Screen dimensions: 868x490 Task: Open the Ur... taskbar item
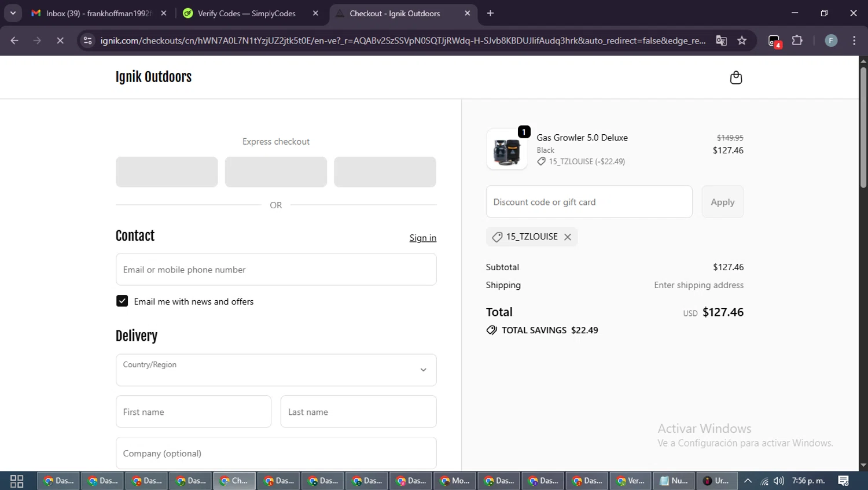click(x=716, y=481)
